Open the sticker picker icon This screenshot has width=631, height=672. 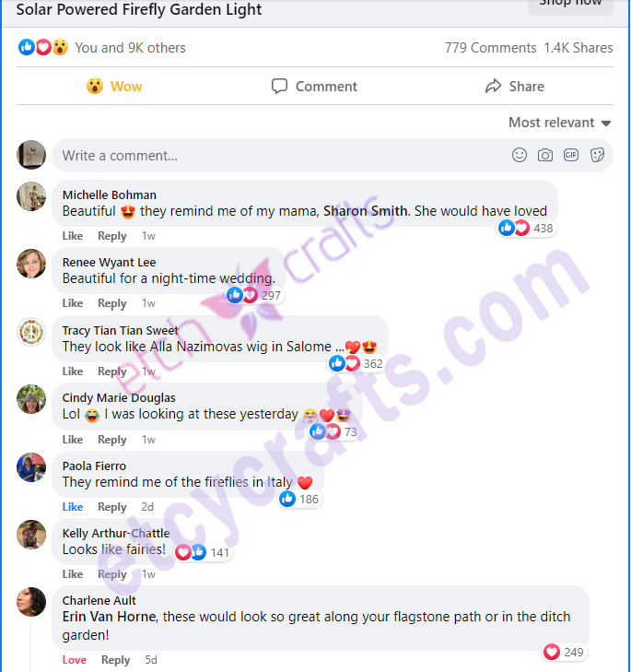pos(597,155)
